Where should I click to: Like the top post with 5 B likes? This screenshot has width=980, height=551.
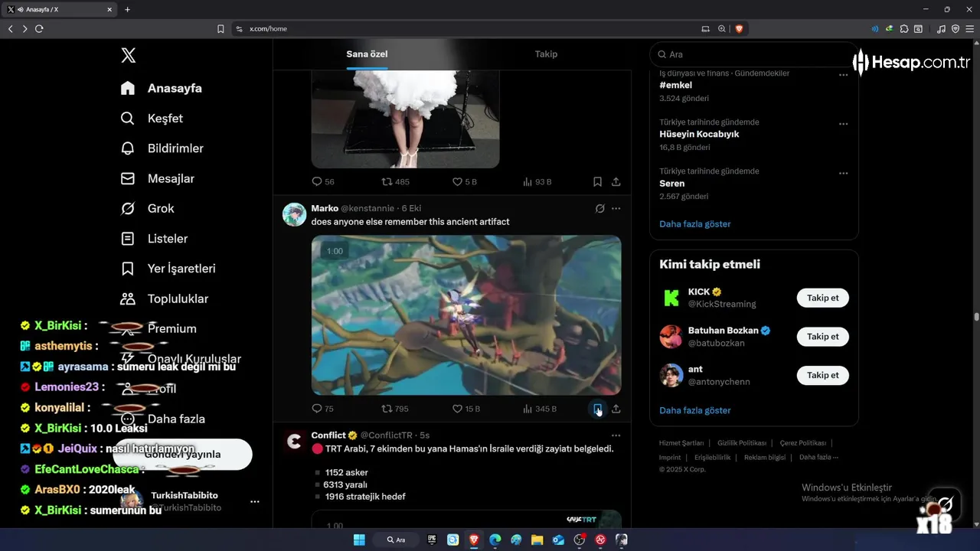coord(464,182)
